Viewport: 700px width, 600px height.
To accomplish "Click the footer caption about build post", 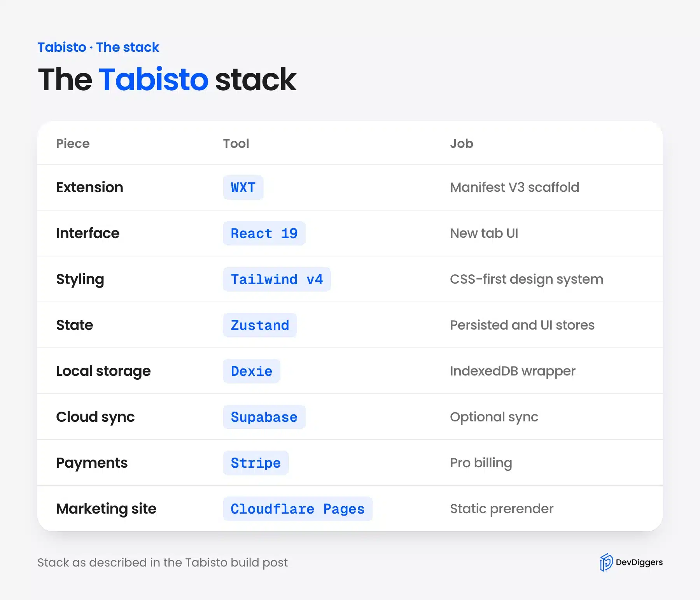I will click(163, 563).
